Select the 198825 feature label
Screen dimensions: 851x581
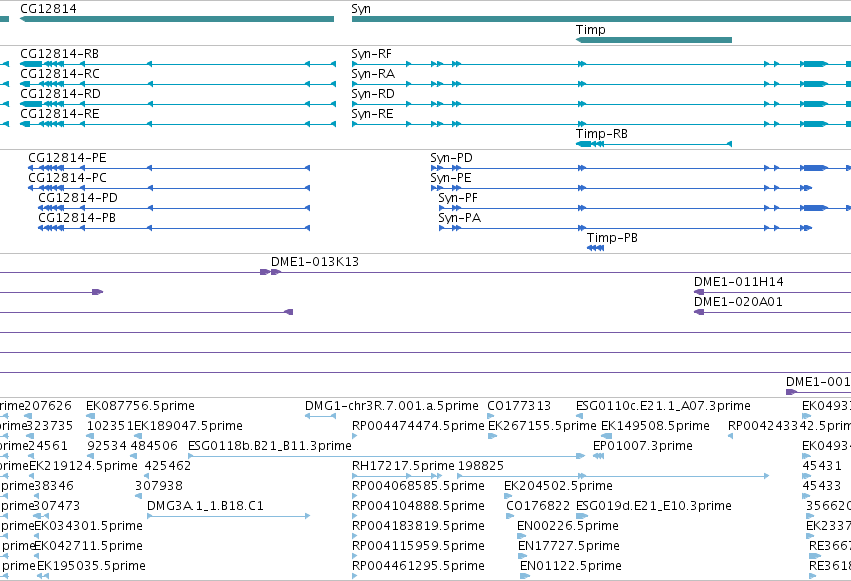coord(481,466)
